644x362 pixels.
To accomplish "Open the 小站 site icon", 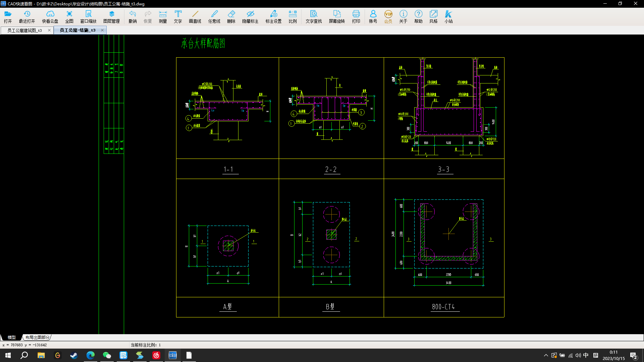I will point(448,16).
